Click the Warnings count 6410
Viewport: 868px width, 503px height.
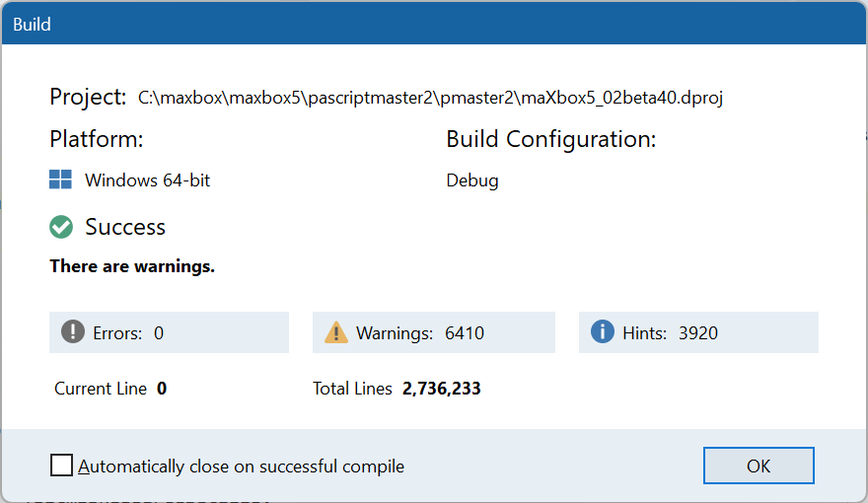465,333
